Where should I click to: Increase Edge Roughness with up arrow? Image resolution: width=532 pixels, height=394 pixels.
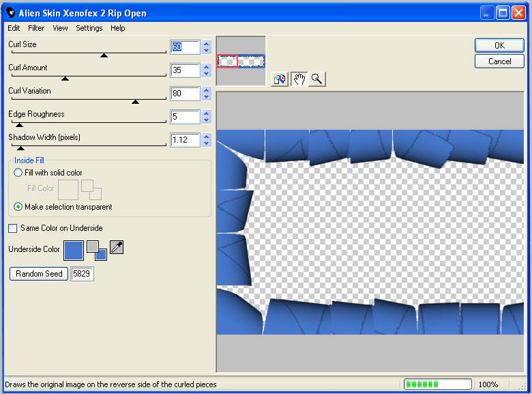[206, 113]
